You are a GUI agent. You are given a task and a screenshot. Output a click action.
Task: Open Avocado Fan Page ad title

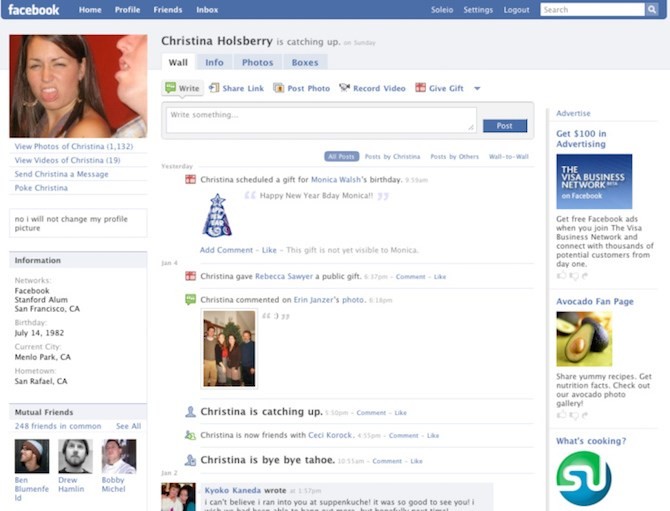pos(595,301)
